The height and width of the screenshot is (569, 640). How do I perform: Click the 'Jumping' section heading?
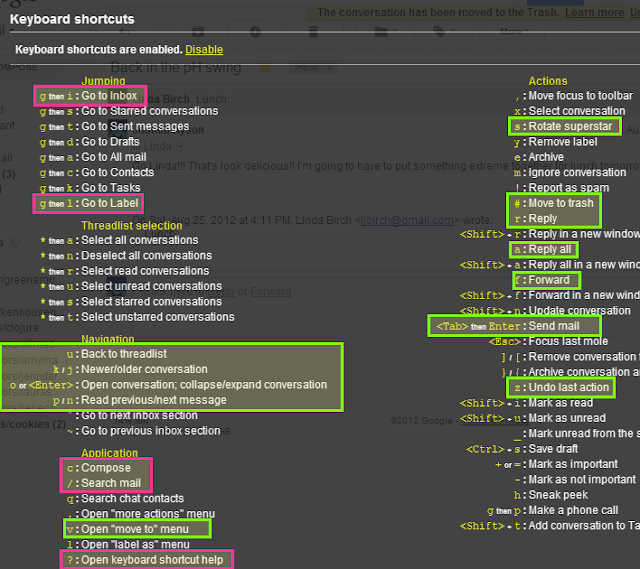103,81
